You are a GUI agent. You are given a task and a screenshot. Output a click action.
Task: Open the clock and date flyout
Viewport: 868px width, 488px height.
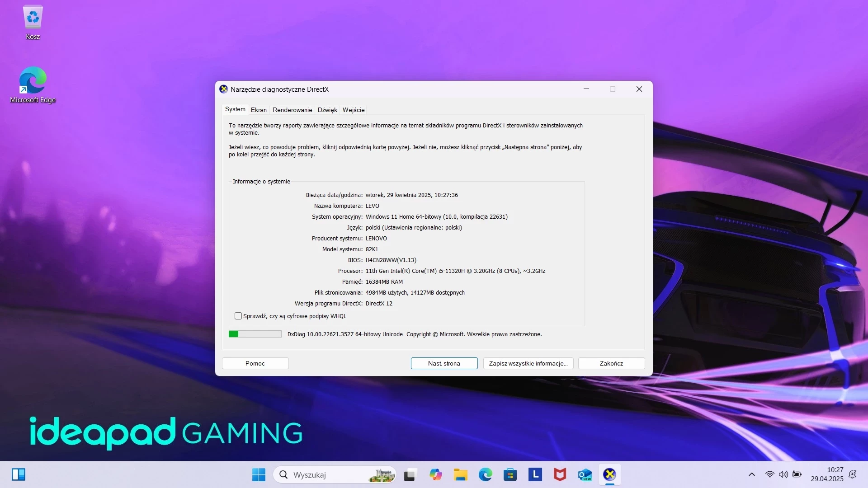click(x=827, y=474)
